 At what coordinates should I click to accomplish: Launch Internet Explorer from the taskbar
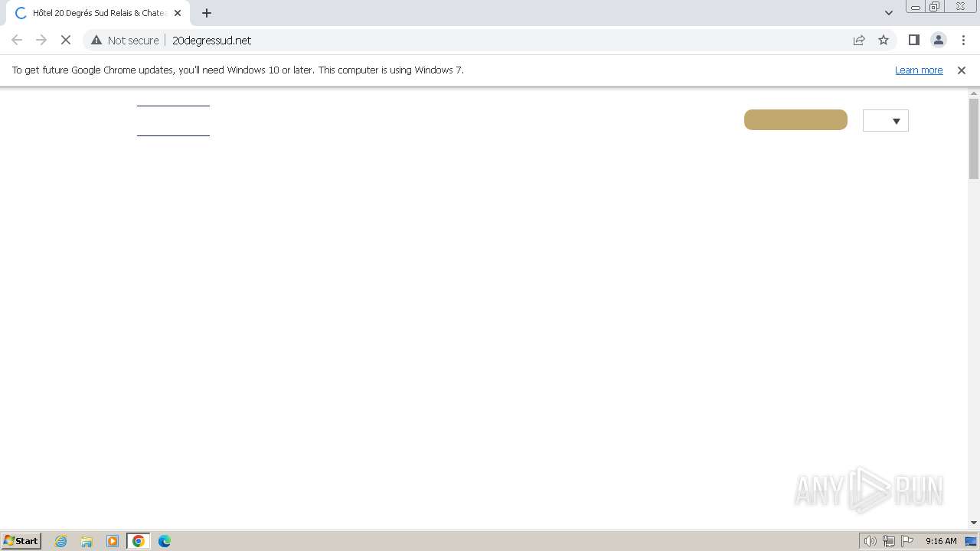pyautogui.click(x=61, y=541)
